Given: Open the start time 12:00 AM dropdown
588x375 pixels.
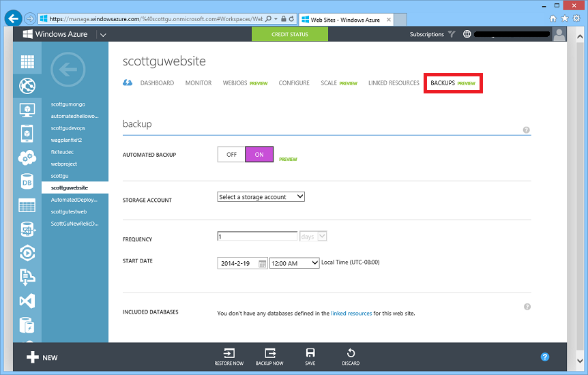Looking at the screenshot, I should point(295,262).
